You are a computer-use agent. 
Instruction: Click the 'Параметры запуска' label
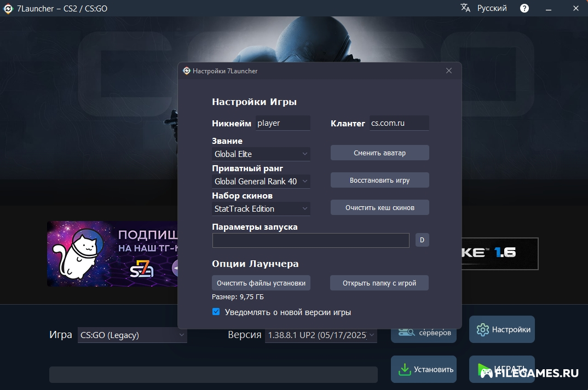[x=255, y=226]
